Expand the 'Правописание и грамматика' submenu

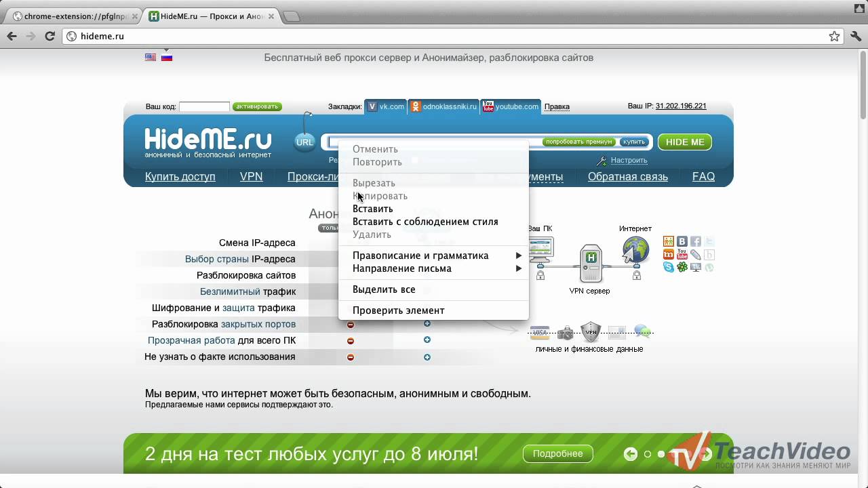[433, 256]
